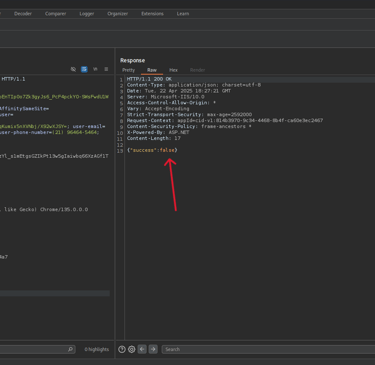Switch to the Organizer tab
Image resolution: width=375 pixels, height=365 pixels.
(x=118, y=14)
